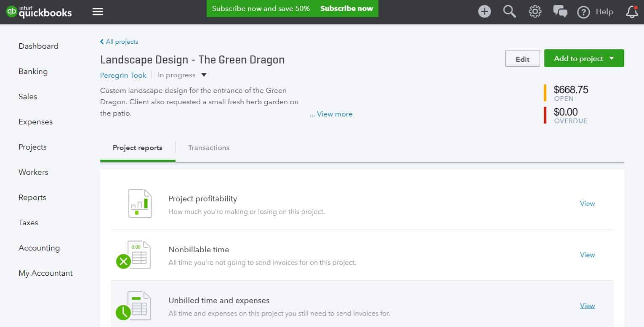Open Taxes in the sidebar

pos(28,223)
